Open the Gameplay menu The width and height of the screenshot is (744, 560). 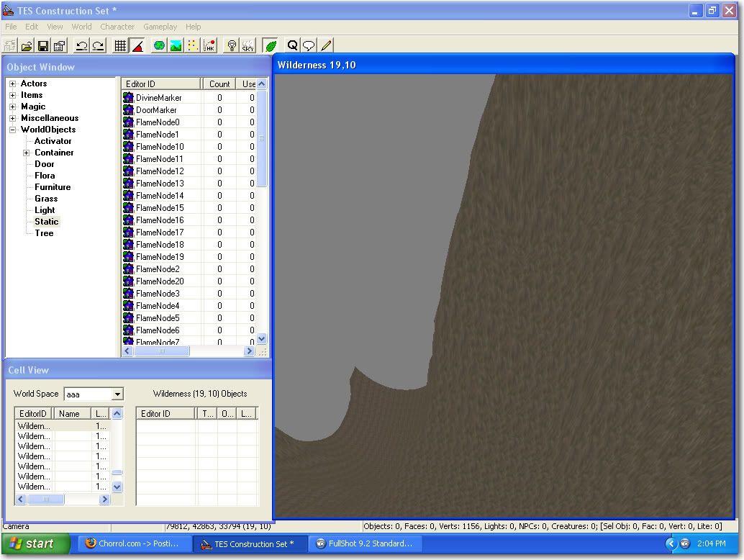(x=160, y=27)
